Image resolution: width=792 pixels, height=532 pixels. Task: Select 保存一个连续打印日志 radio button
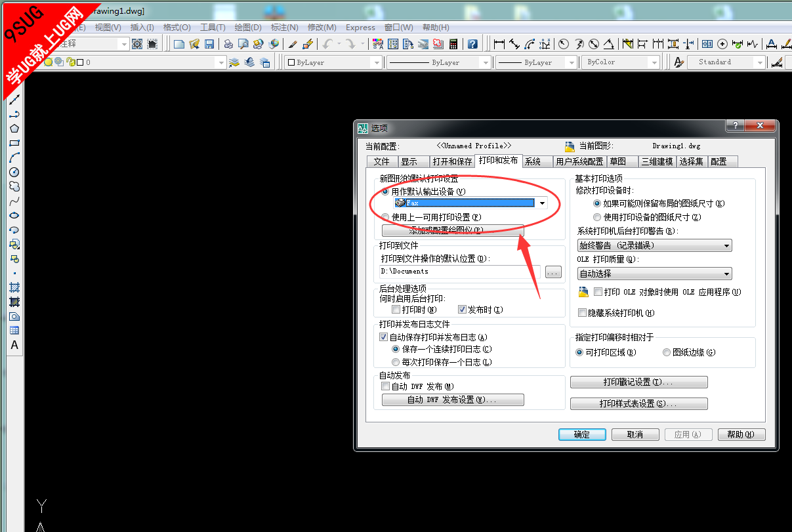click(x=396, y=349)
